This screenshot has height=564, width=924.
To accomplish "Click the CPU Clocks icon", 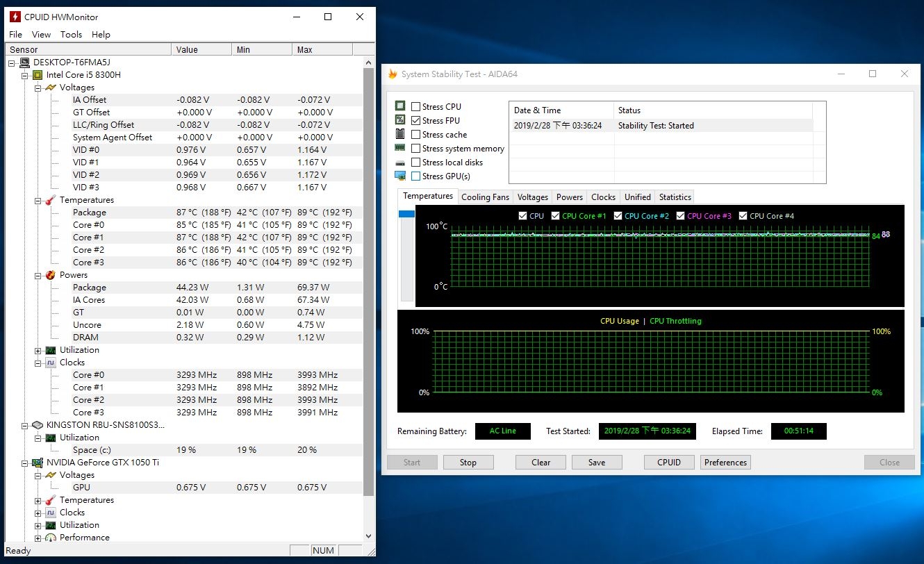I will pos(51,363).
